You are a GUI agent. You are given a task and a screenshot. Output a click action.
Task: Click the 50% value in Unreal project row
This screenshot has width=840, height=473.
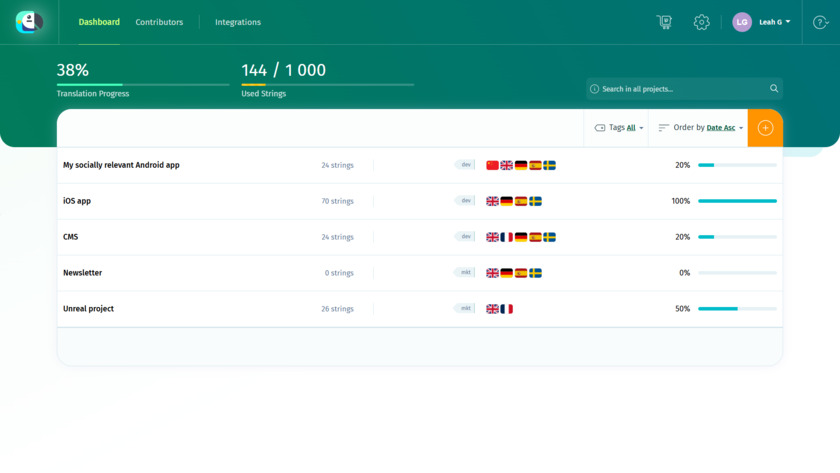click(x=682, y=309)
